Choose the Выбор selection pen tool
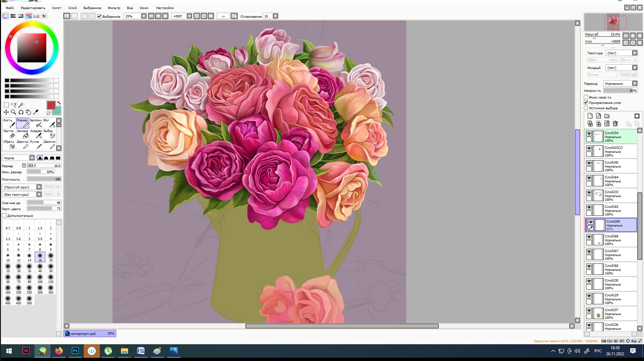Viewport: 644px width, 361px height. (49, 134)
